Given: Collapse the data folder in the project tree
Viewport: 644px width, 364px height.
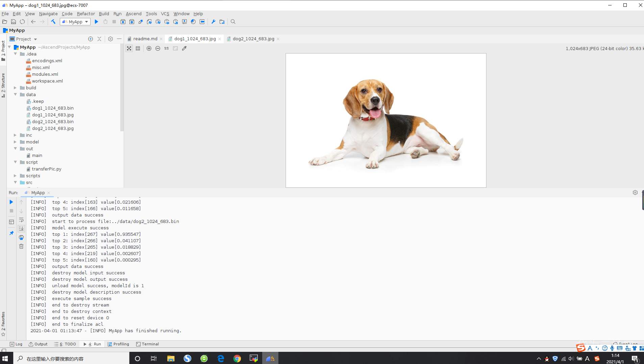Looking at the screenshot, I should 16,94.
